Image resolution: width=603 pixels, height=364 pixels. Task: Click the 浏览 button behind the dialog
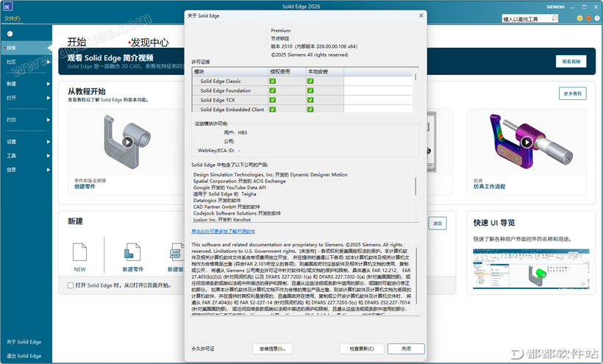coord(438,224)
